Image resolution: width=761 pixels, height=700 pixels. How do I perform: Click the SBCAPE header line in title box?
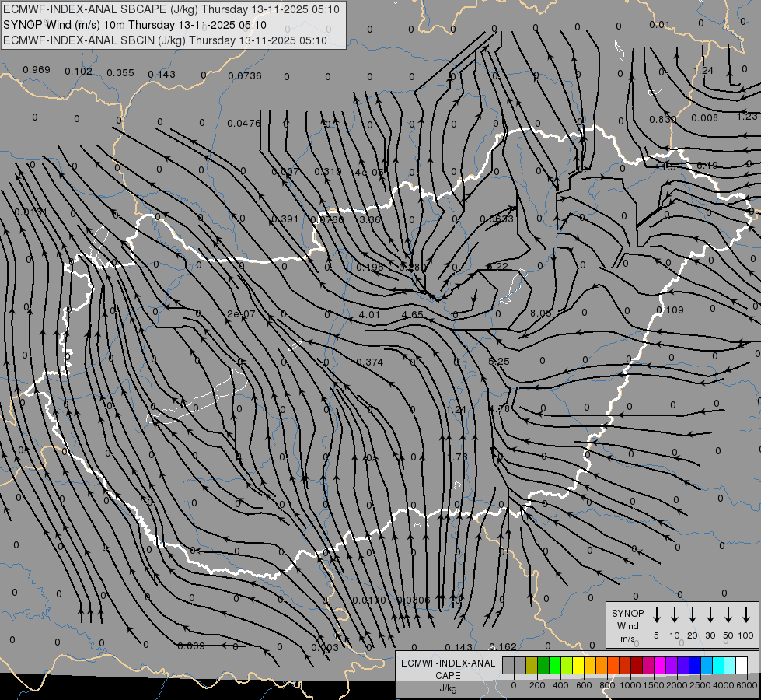pos(171,9)
